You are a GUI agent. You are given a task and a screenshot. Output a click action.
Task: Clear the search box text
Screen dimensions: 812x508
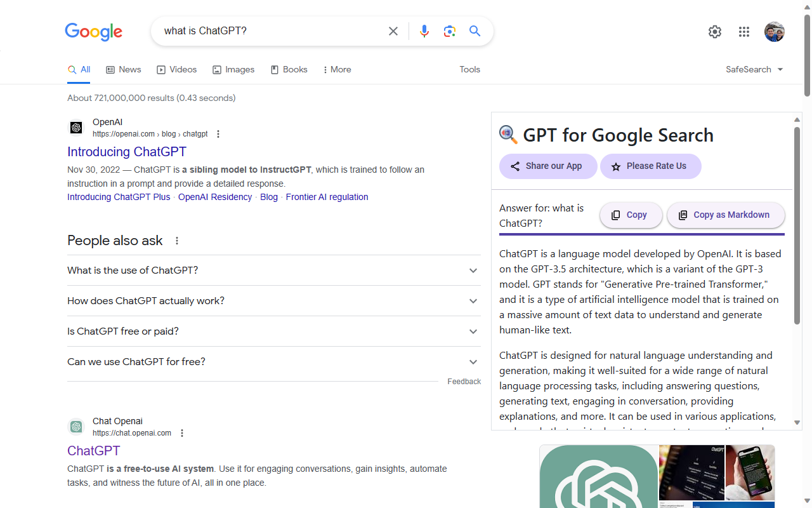[393, 31]
